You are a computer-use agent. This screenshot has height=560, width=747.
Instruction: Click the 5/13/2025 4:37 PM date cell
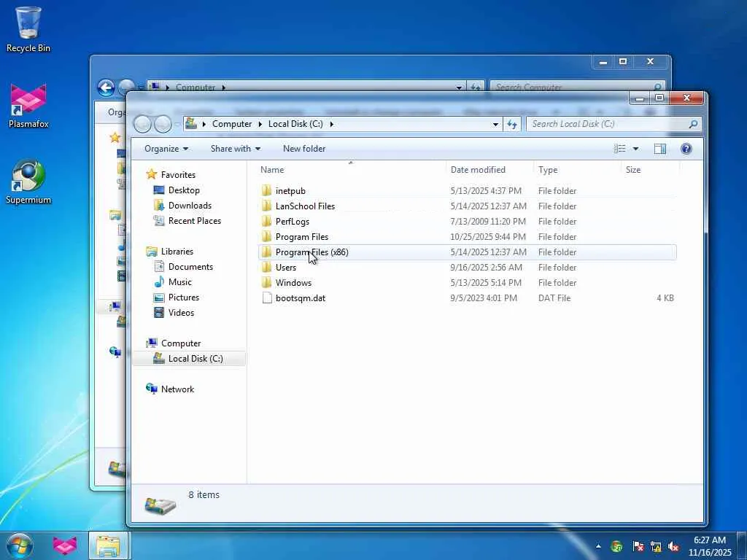[x=486, y=191]
